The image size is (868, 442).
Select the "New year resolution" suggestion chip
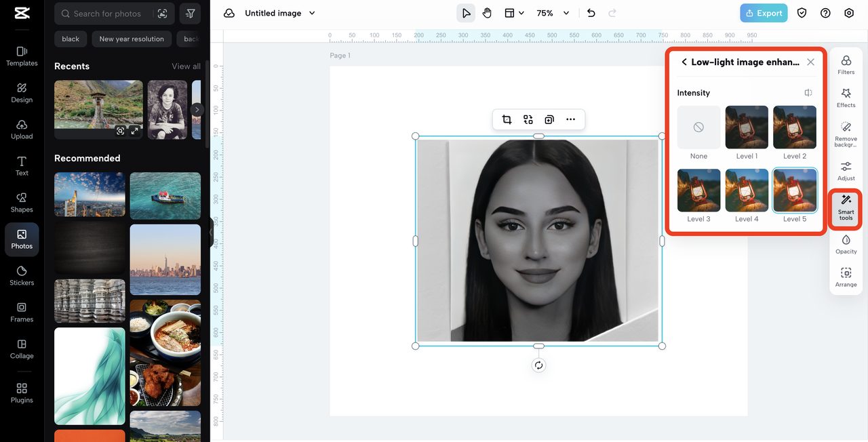132,39
